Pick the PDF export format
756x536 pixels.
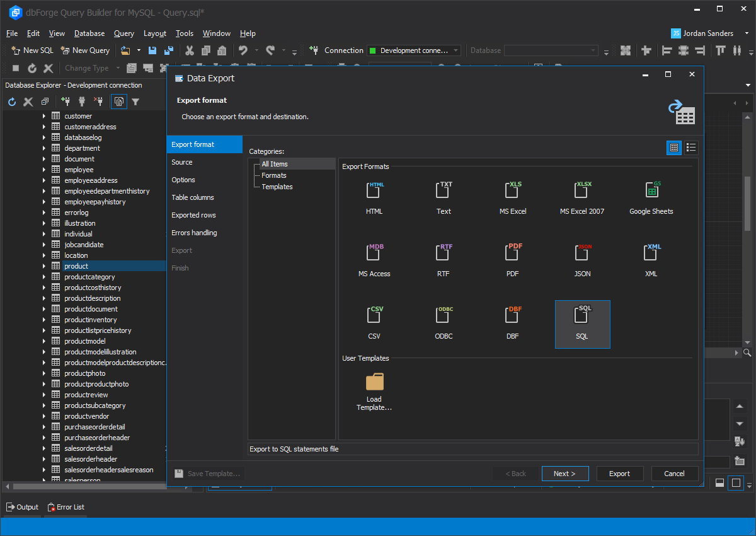tap(513, 253)
